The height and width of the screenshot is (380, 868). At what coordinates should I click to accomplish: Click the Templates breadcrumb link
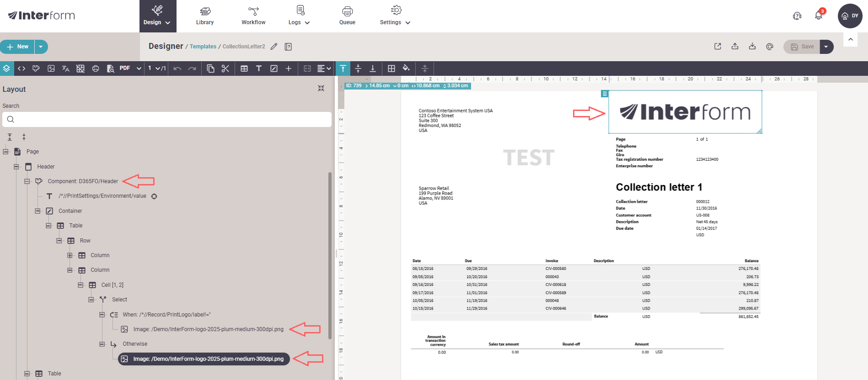(x=203, y=47)
